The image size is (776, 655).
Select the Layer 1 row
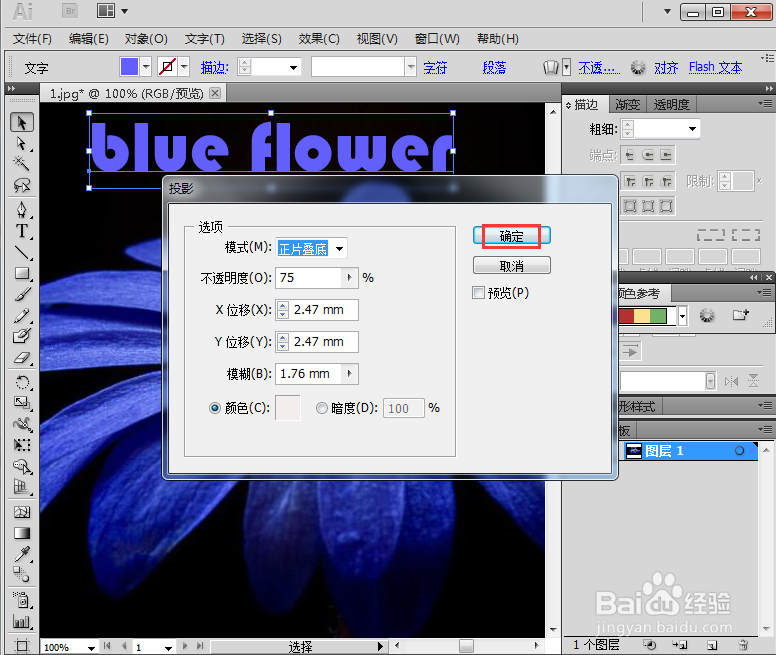click(688, 451)
